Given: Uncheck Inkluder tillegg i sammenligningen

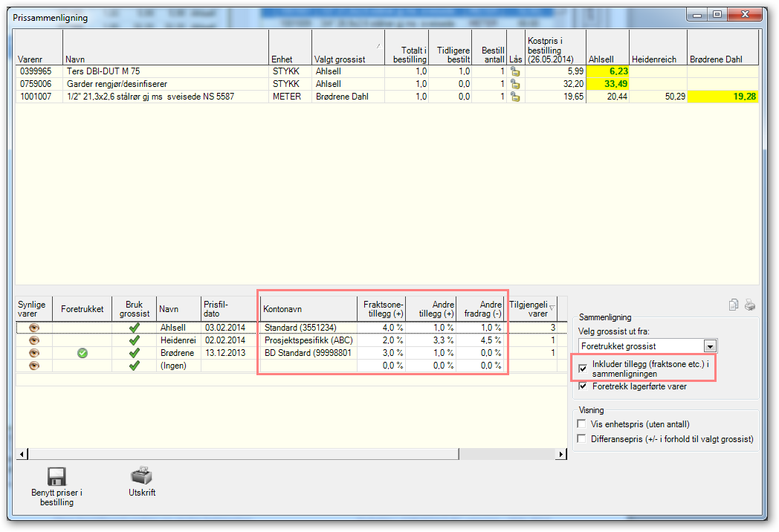Looking at the screenshot, I should point(583,369).
